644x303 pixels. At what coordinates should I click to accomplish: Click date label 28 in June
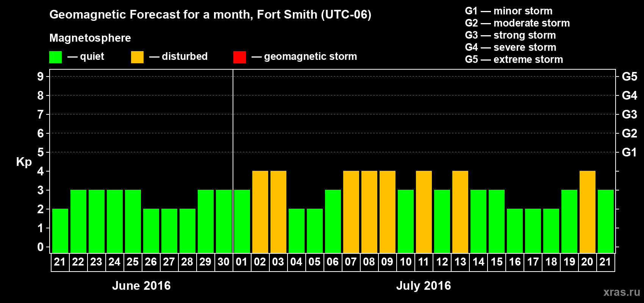tap(187, 262)
